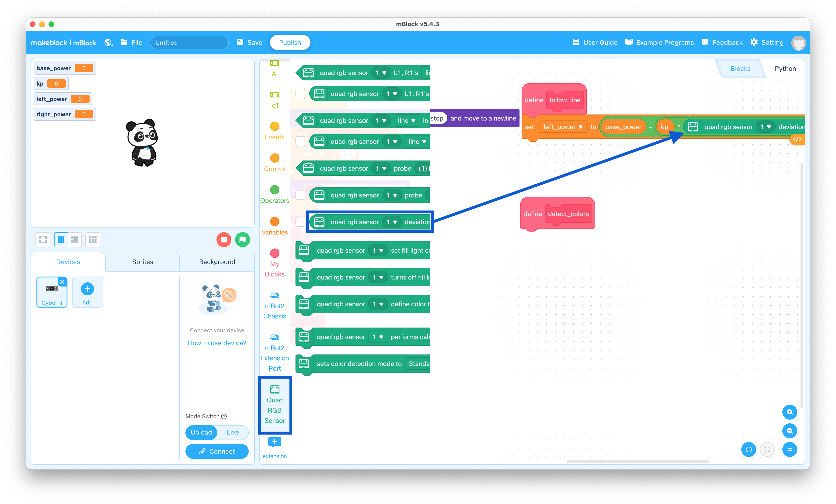The width and height of the screenshot is (836, 504).
Task: Open the File menu
Action: coord(132,42)
